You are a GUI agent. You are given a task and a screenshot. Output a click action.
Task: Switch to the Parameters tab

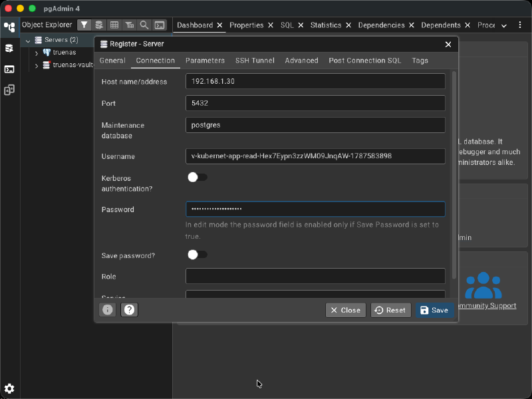[205, 61]
